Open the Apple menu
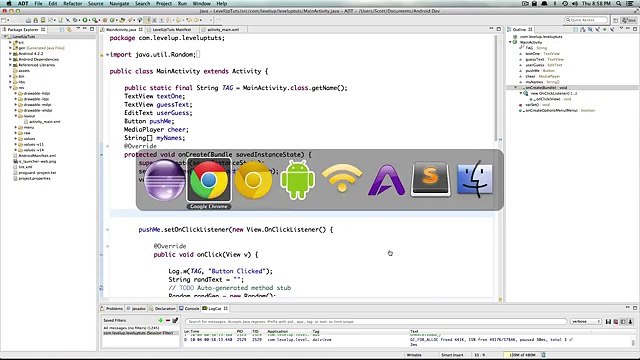Screen dimensions: 640x360 (x=9, y=3)
